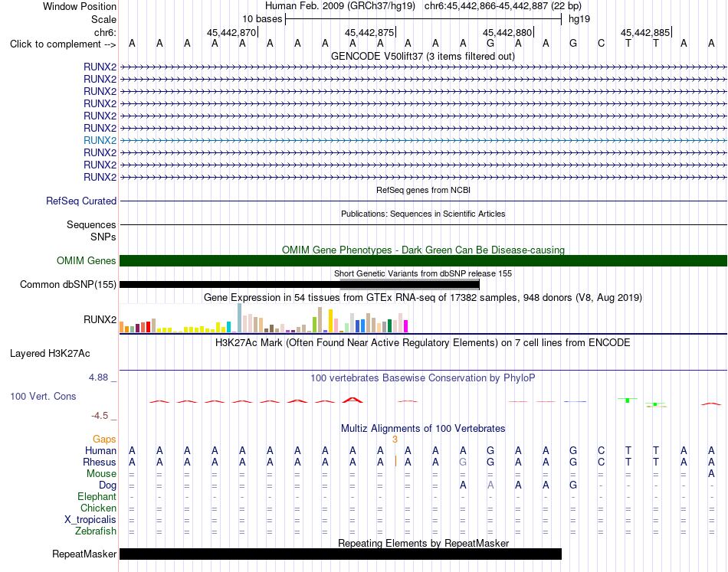Click the Elephant alignment row label
Screen dimensions: 728x572
97,496
